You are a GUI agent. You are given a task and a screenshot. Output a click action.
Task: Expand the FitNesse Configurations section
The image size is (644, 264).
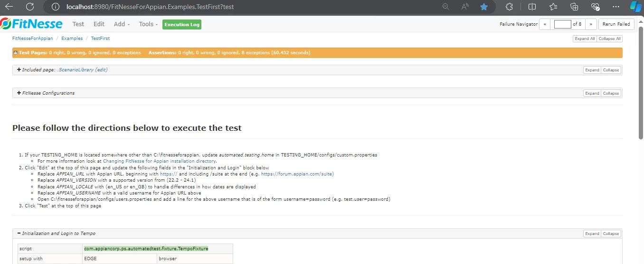tap(19, 93)
